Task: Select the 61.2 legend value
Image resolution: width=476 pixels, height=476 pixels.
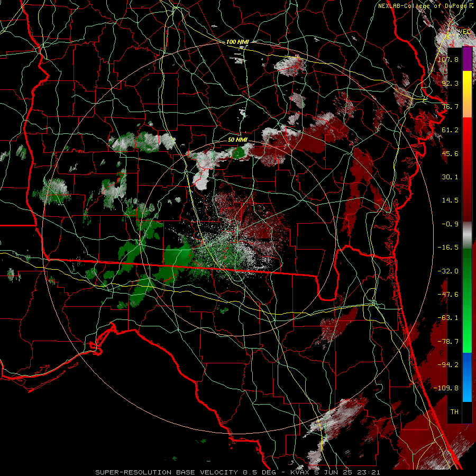Action: pos(450,130)
